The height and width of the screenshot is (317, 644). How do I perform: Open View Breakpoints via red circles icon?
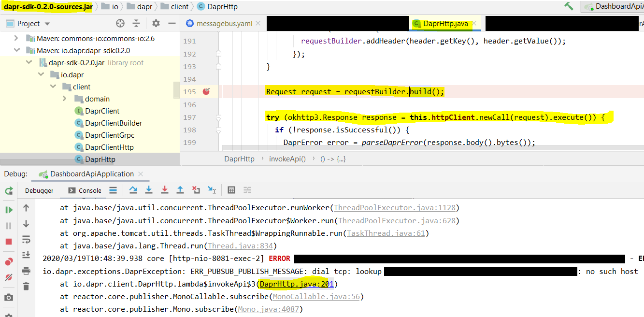[x=8, y=261]
